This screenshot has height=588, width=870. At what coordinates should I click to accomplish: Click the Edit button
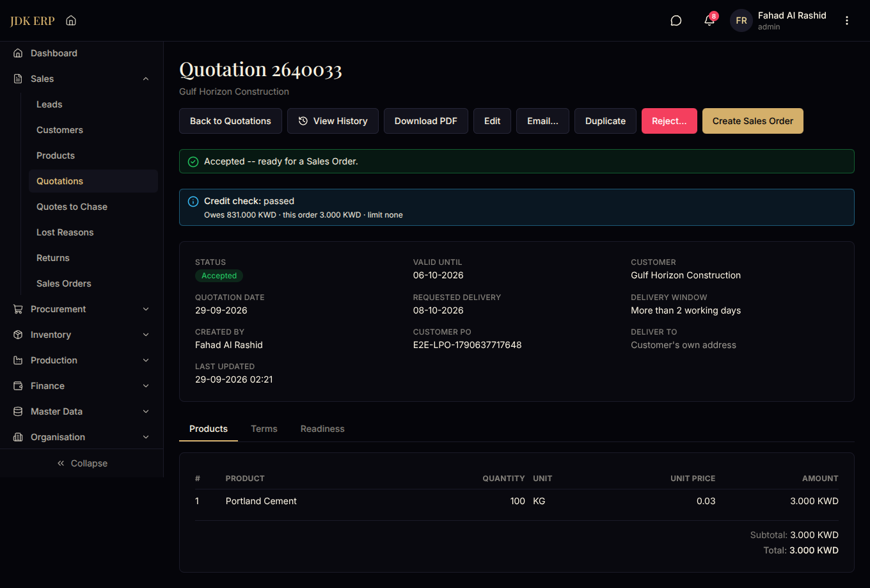click(492, 121)
